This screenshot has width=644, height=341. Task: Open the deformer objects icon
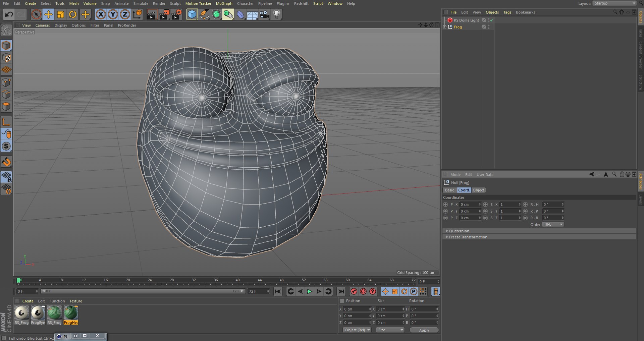pos(240,14)
